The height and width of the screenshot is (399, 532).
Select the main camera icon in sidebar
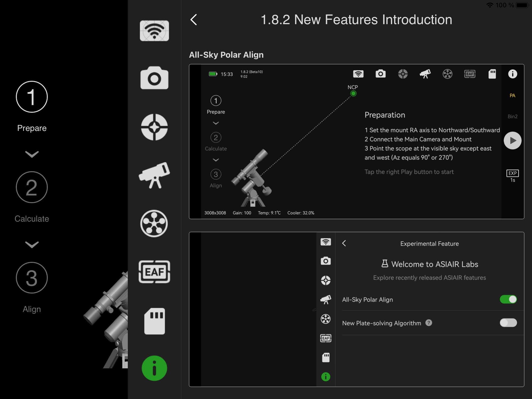coord(154,78)
